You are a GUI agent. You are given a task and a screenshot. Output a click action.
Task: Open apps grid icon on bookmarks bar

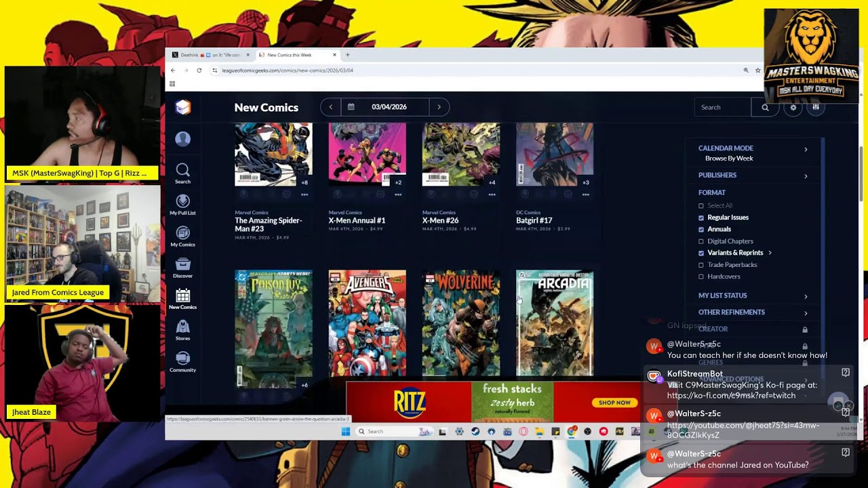172,84
